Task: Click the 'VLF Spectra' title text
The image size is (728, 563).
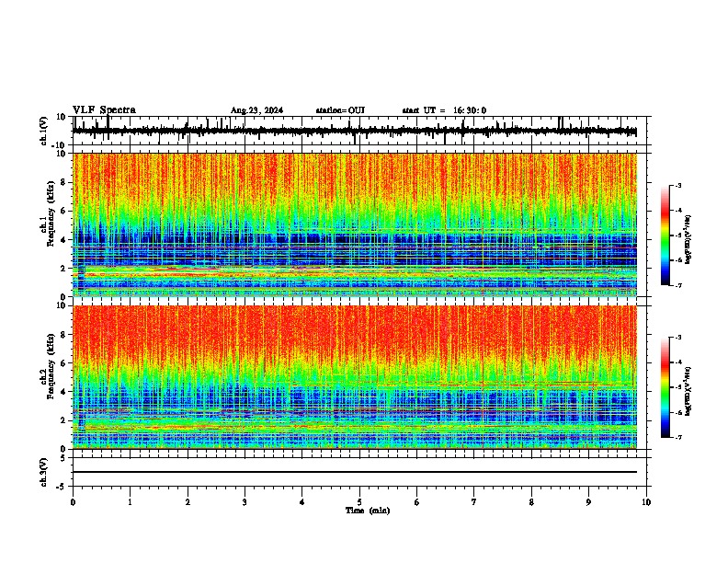Action: (x=104, y=110)
